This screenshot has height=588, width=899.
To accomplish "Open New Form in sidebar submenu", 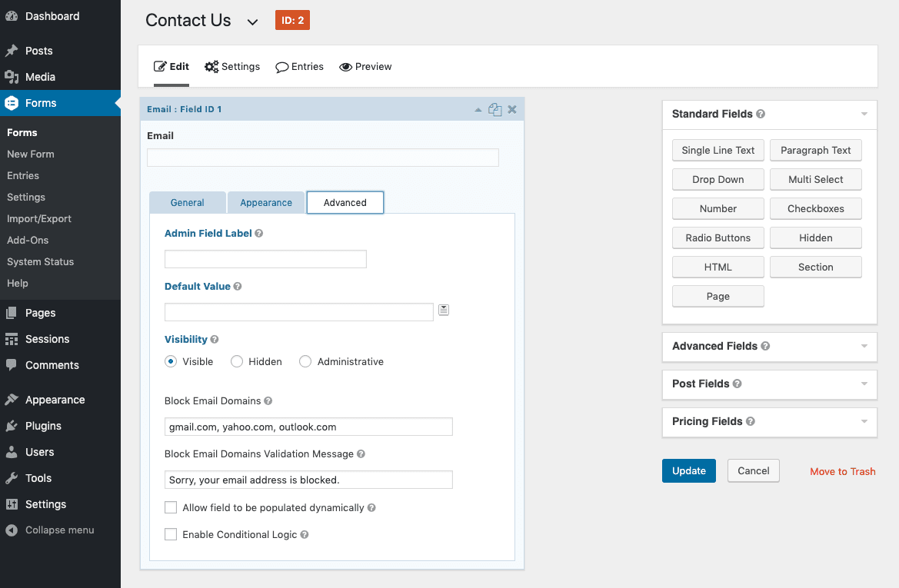I will (31, 154).
